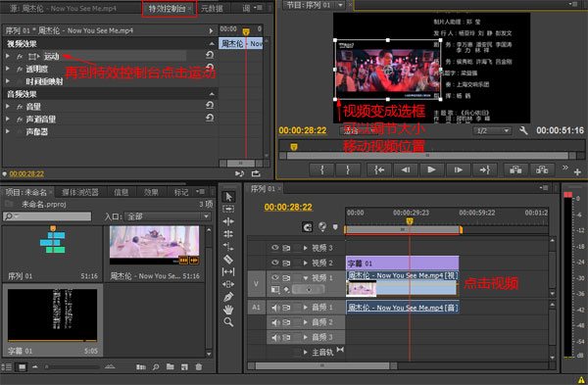The image size is (588, 385).
Task: Click the timeline horizontal zoom scrollbar
Action: (x=322, y=365)
